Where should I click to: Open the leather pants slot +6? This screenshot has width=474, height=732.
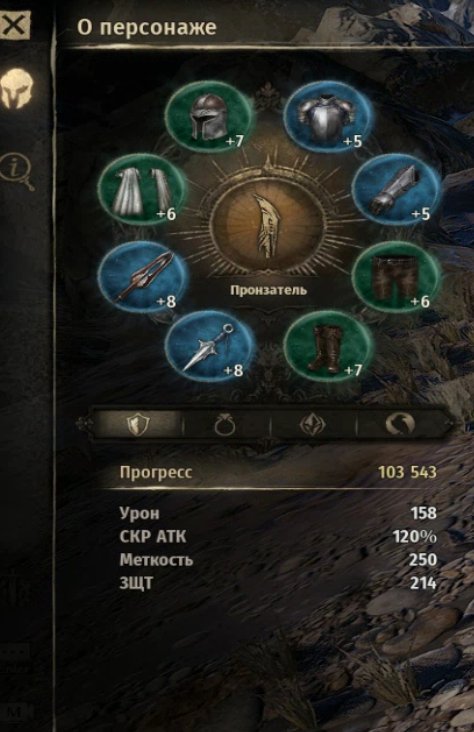point(396,277)
